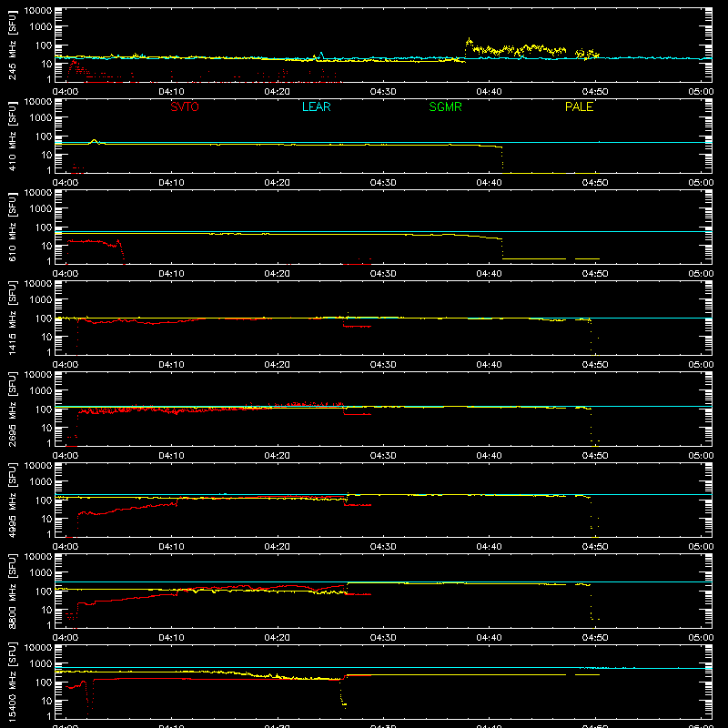Click the cyan LEAR station legend label
728x728 pixels.
(x=316, y=106)
